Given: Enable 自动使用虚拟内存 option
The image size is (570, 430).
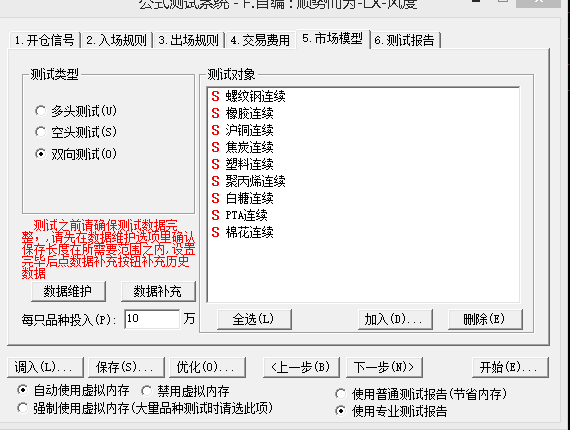Looking at the screenshot, I should pyautogui.click(x=73, y=391).
